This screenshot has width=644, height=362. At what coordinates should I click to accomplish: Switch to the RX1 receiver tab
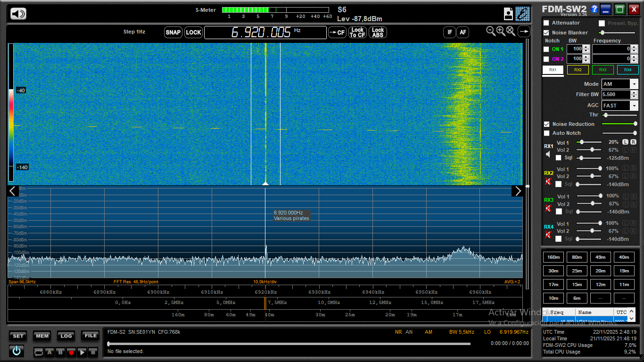[x=553, y=70]
